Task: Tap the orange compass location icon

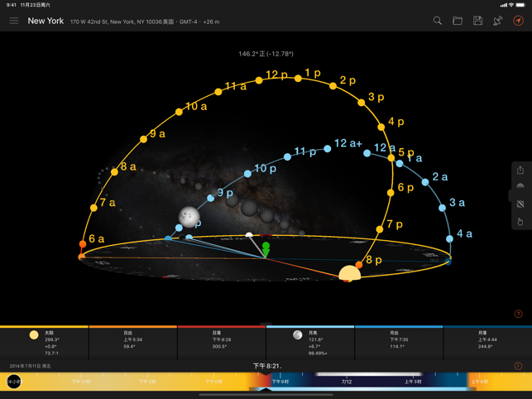Action: [x=518, y=21]
